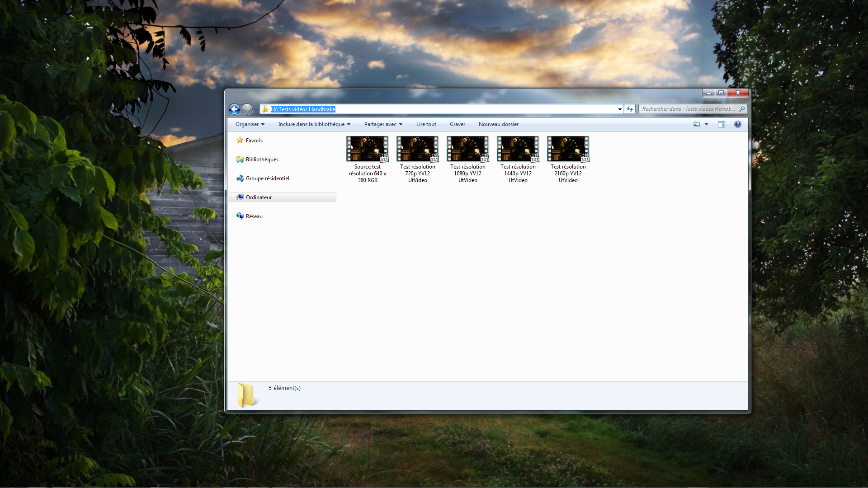Expand the view options dropdown arrow
868x488 pixels.
706,124
